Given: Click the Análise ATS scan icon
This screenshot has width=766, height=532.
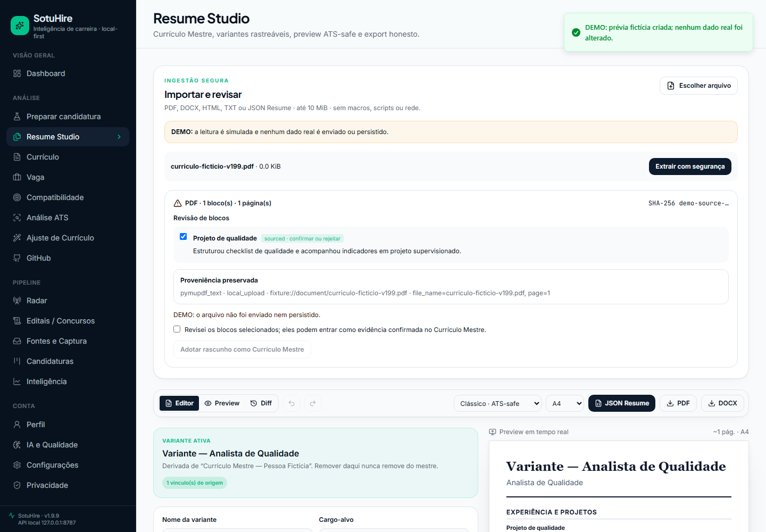Looking at the screenshot, I should 17,218.
